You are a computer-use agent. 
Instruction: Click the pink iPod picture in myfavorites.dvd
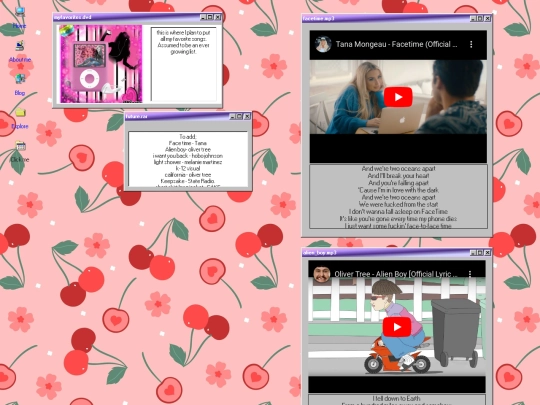101,64
